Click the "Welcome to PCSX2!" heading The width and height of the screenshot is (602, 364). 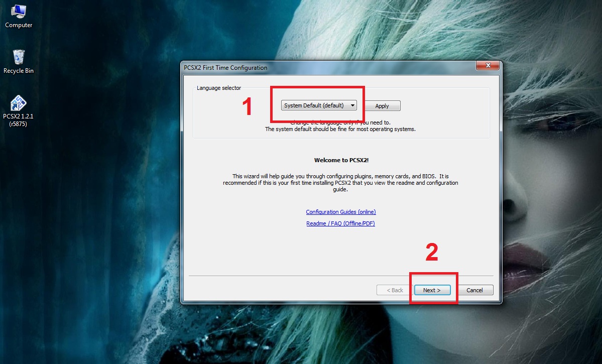pyautogui.click(x=341, y=160)
